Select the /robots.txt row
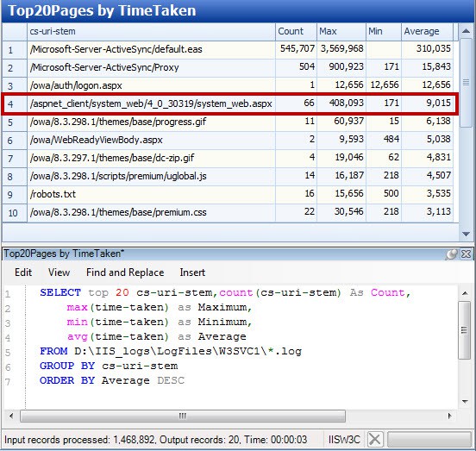The image size is (476, 451). (228, 195)
